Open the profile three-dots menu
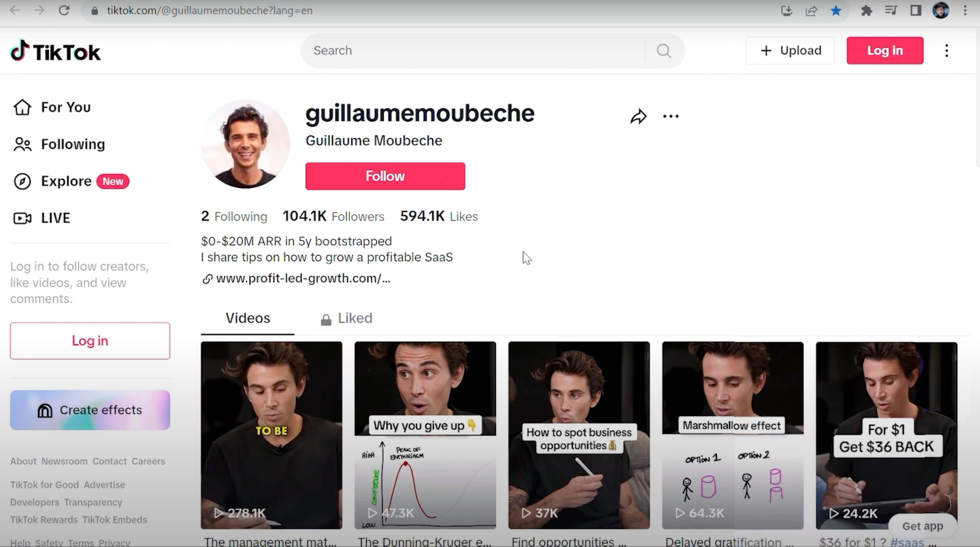Viewport: 980px width, 547px height. click(x=671, y=117)
